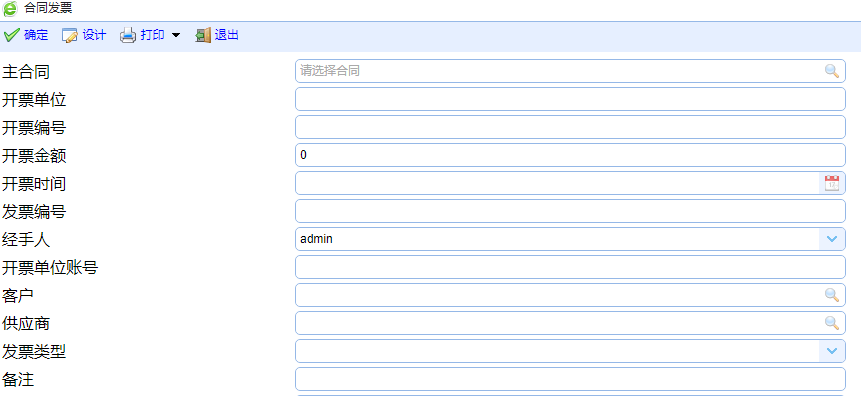Click the 打印 button label
The image size is (861, 396).
pyautogui.click(x=152, y=36)
